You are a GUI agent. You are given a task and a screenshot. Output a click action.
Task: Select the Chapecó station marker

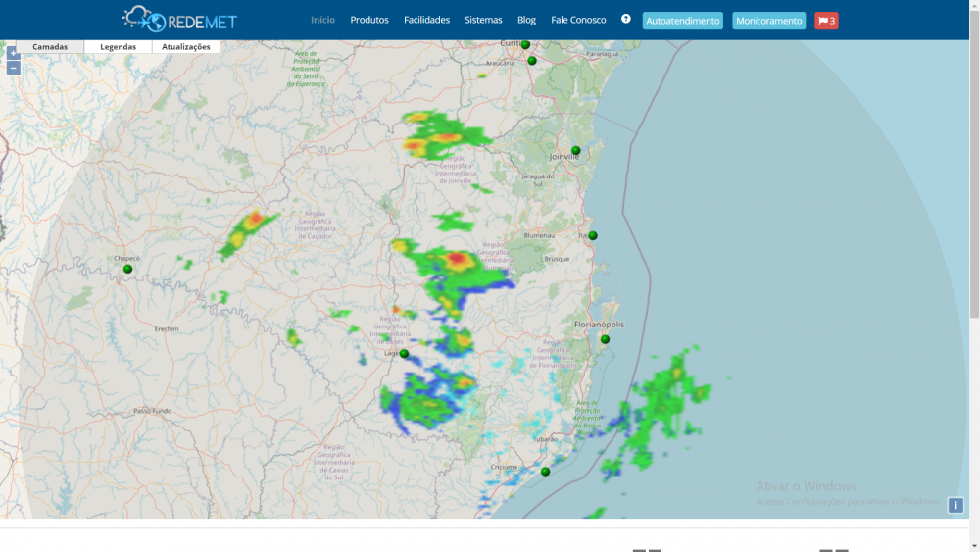(127, 269)
